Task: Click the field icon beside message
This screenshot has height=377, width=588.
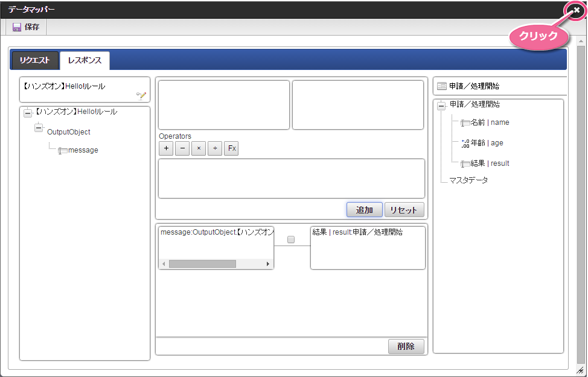Action: click(63, 151)
